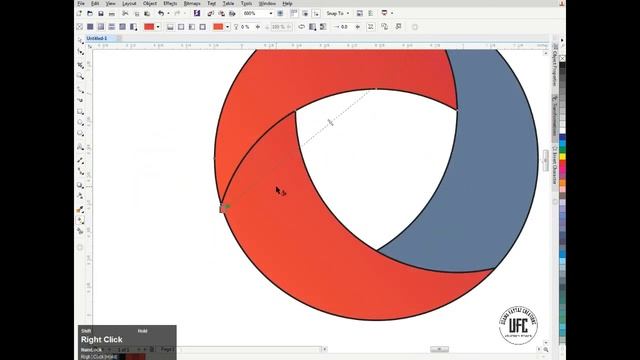Choose Linear fountain fill type

(x=170, y=27)
